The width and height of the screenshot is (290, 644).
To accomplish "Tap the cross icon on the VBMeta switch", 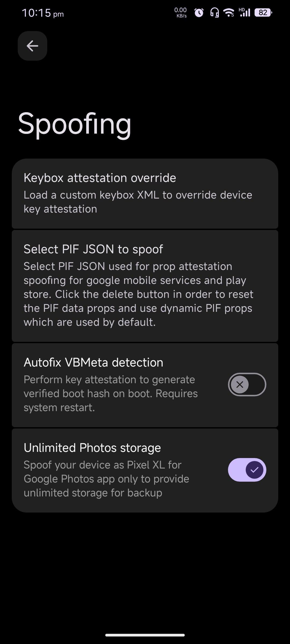I will click(240, 385).
